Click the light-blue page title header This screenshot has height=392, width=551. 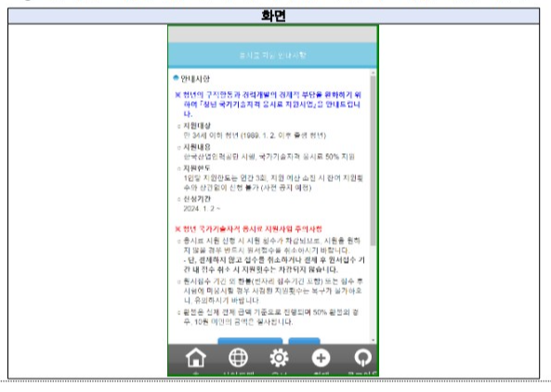tap(272, 55)
